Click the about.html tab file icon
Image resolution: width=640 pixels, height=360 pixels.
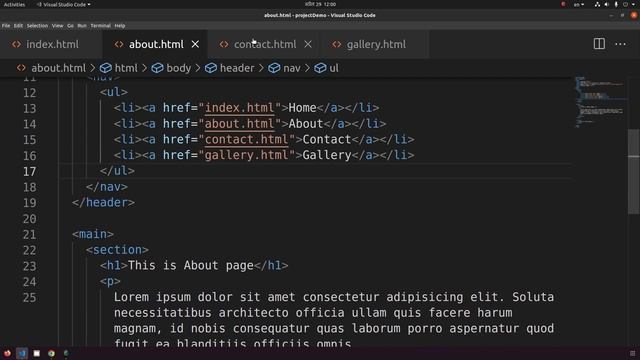119,44
